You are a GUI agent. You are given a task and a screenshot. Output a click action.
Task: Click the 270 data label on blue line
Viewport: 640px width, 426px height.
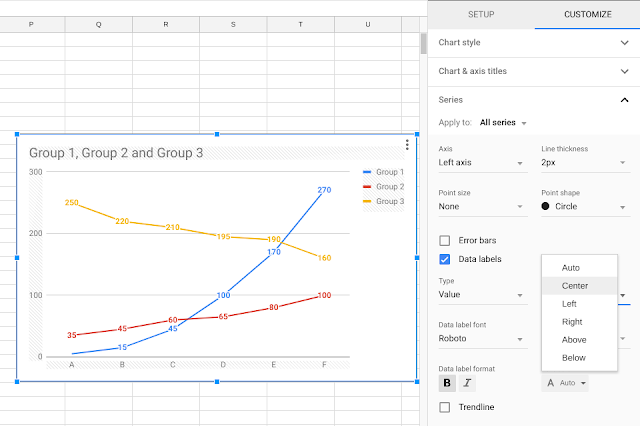pyautogui.click(x=324, y=190)
